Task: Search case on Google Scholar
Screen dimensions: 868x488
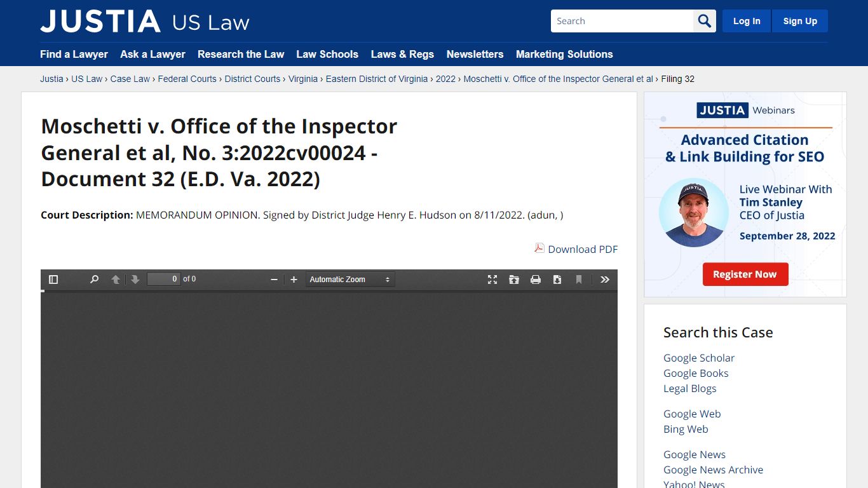Action: (x=699, y=358)
